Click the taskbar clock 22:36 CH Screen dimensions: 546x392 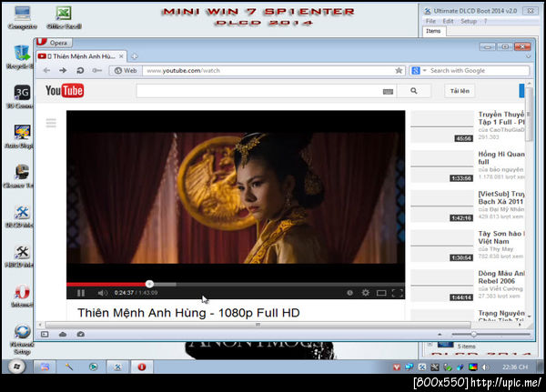[515, 367]
